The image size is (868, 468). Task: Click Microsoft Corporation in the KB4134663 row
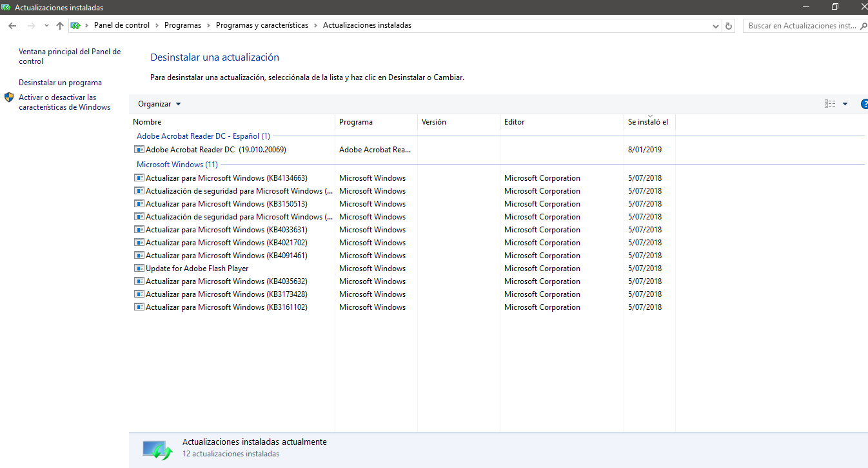(542, 178)
